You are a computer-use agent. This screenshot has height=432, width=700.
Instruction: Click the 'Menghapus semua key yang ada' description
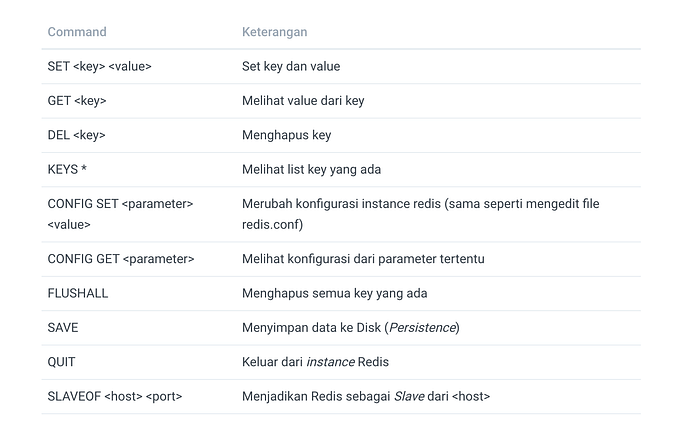pos(334,293)
